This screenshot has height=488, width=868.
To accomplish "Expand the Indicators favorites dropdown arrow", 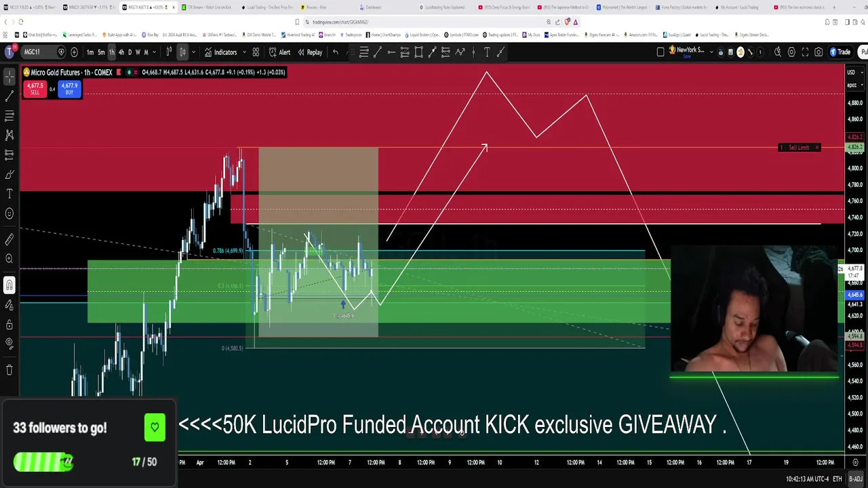I will 244,52.
